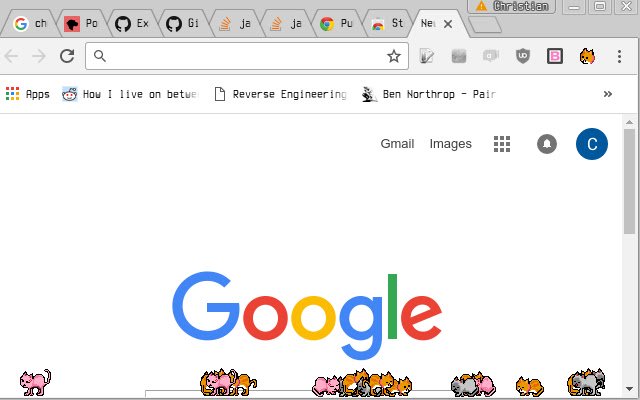This screenshot has width=640, height=400.
Task: Open the pink B extension
Action: click(x=555, y=56)
